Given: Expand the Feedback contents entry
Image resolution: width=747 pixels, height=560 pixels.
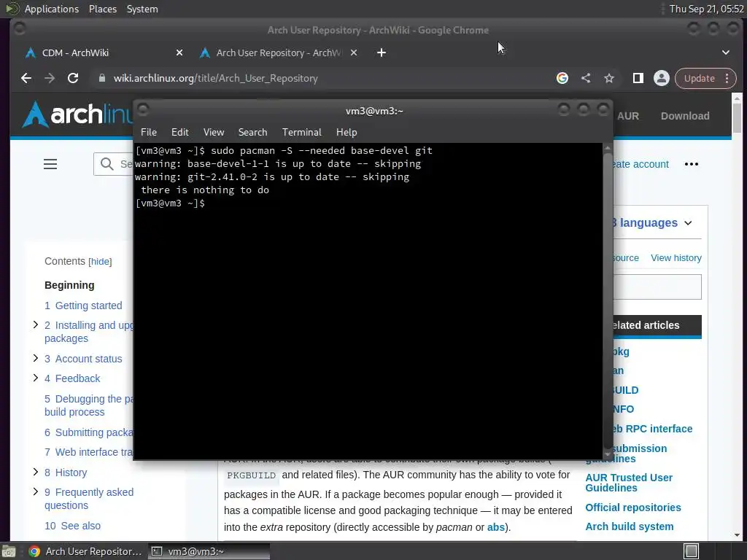Looking at the screenshot, I should pyautogui.click(x=35, y=378).
